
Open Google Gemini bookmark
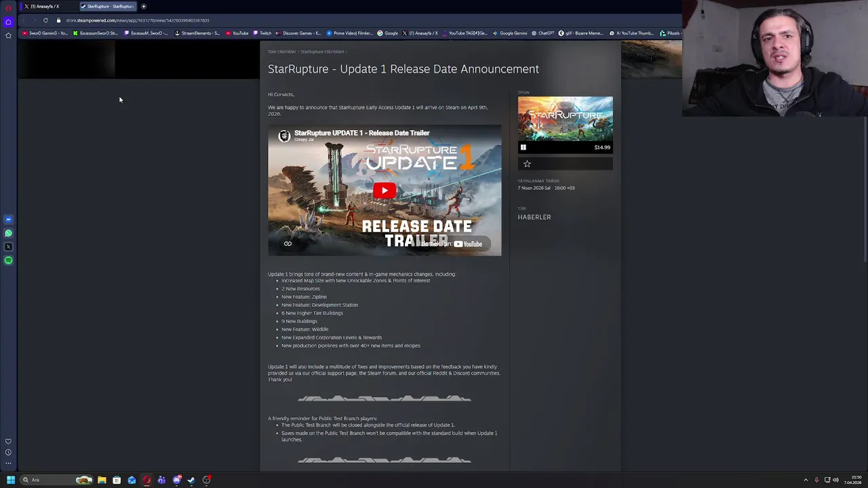coord(510,33)
